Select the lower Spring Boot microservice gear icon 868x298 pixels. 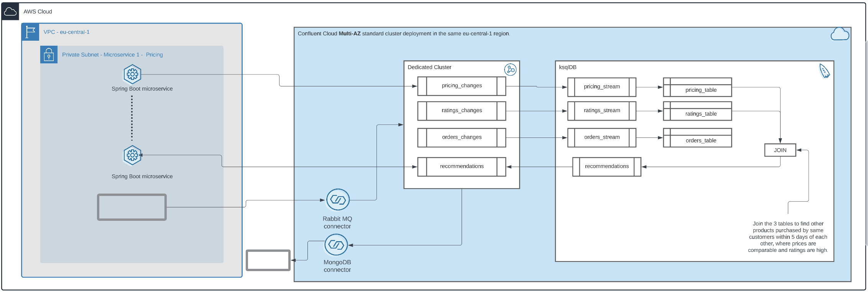132,155
